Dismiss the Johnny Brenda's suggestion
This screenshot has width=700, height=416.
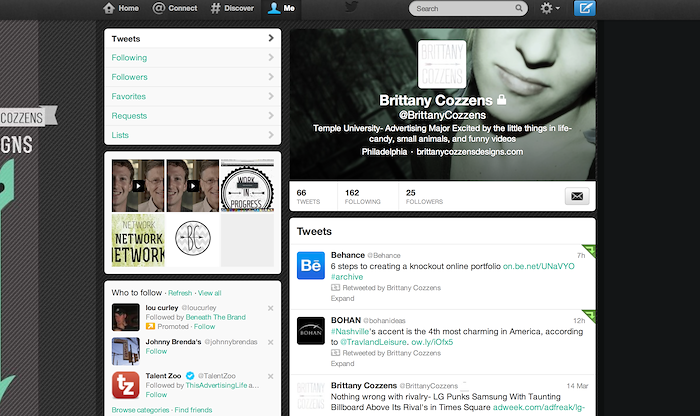coord(271,342)
